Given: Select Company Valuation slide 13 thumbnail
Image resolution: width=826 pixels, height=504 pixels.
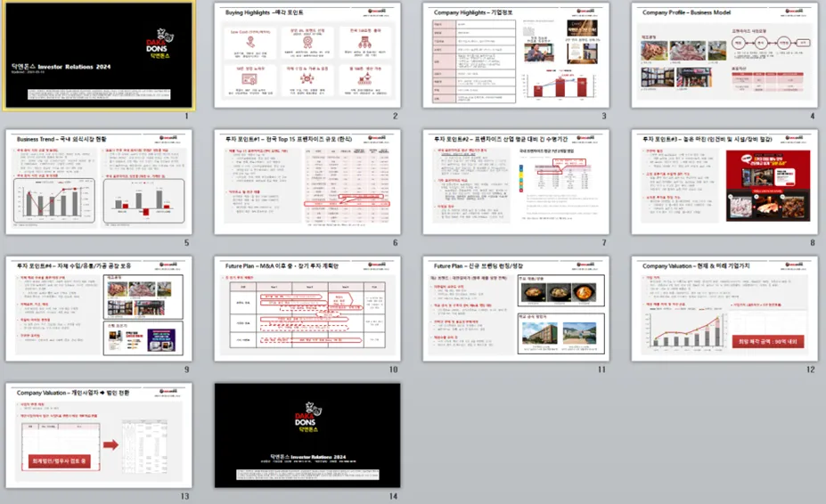Looking at the screenshot, I should (x=98, y=435).
